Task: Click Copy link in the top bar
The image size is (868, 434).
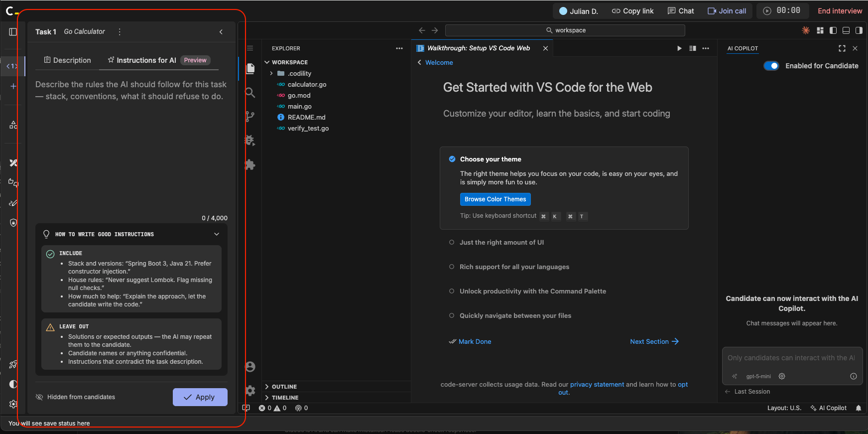Action: tap(632, 11)
